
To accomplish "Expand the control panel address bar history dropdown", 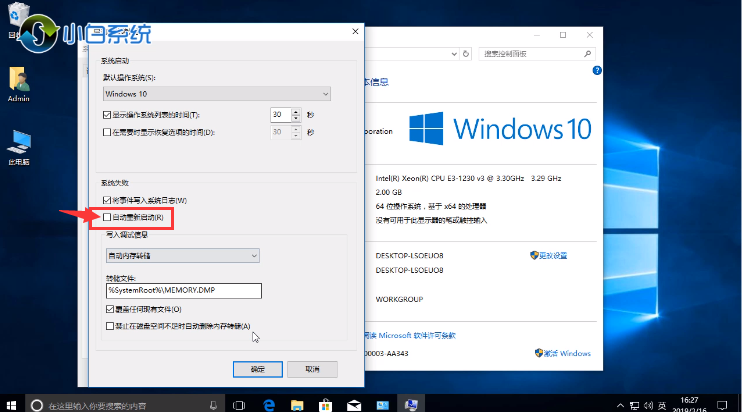I will tap(454, 54).
